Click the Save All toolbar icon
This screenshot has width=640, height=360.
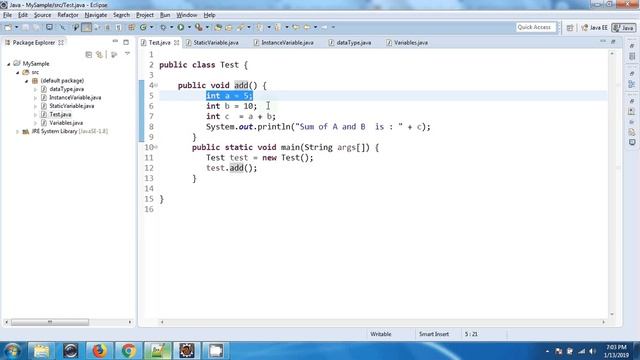click(x=36, y=27)
